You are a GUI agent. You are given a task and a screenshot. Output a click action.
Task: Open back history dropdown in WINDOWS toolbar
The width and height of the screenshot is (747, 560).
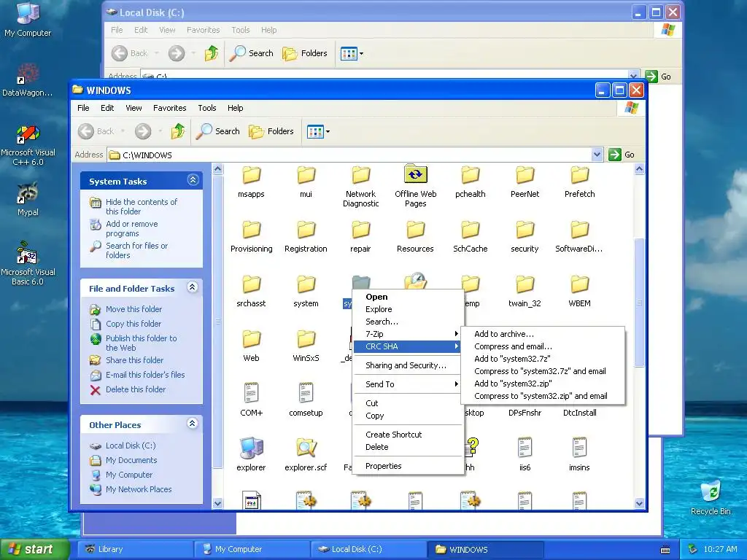pos(123,131)
